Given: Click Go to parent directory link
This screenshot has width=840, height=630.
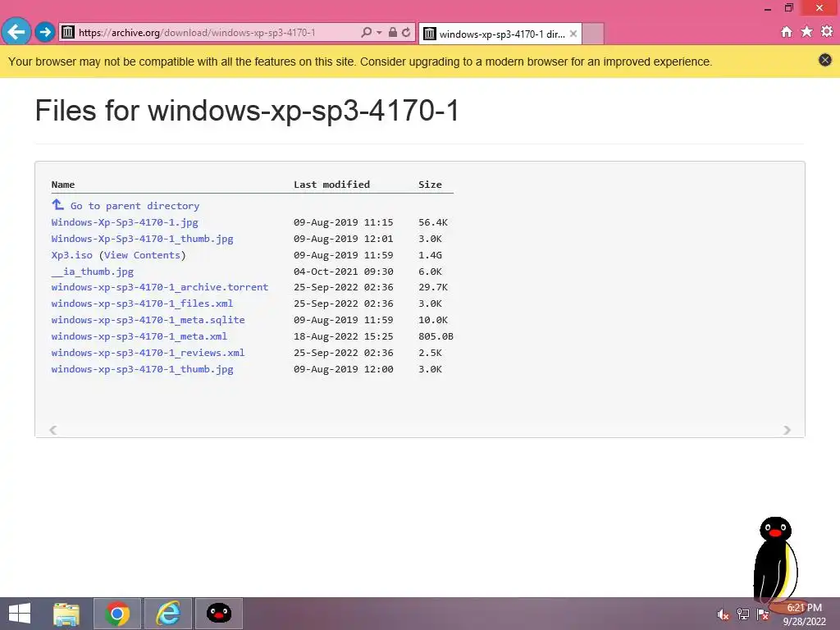Looking at the screenshot, I should click(x=135, y=206).
